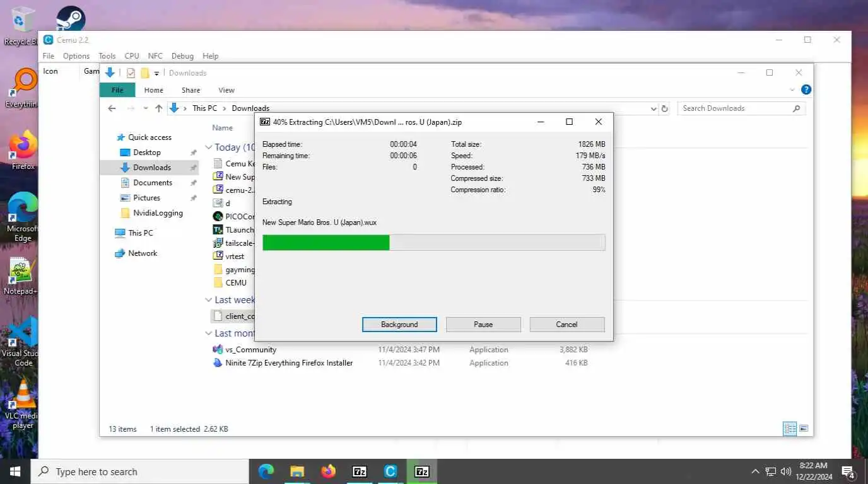868x484 pixels.
Task: Open NFC menu in Cemu
Action: tap(155, 56)
